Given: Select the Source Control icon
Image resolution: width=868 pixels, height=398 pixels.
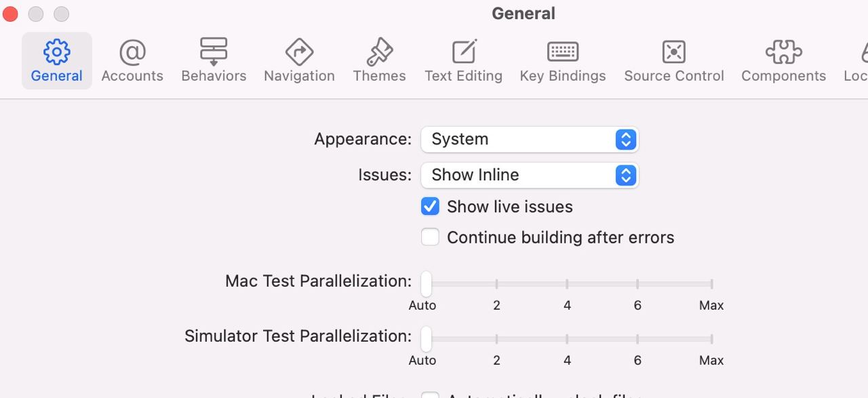Looking at the screenshot, I should point(674,52).
